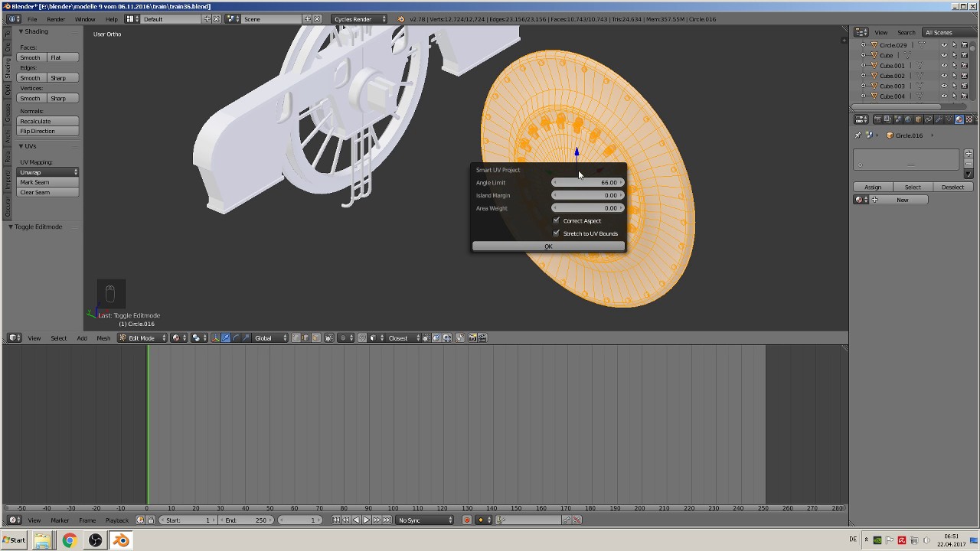This screenshot has height=551, width=980.
Task: Open the Mesh Data properties tab
Action: (949, 119)
